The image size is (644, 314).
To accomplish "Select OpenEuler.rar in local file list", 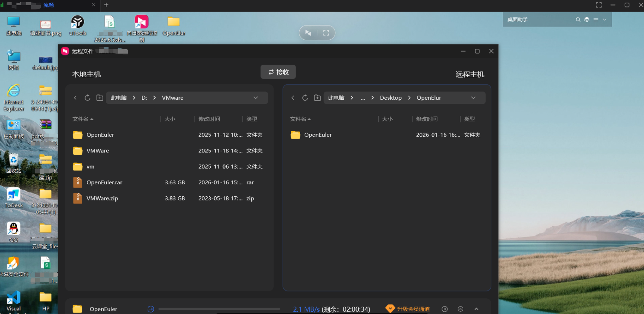I will (x=104, y=182).
